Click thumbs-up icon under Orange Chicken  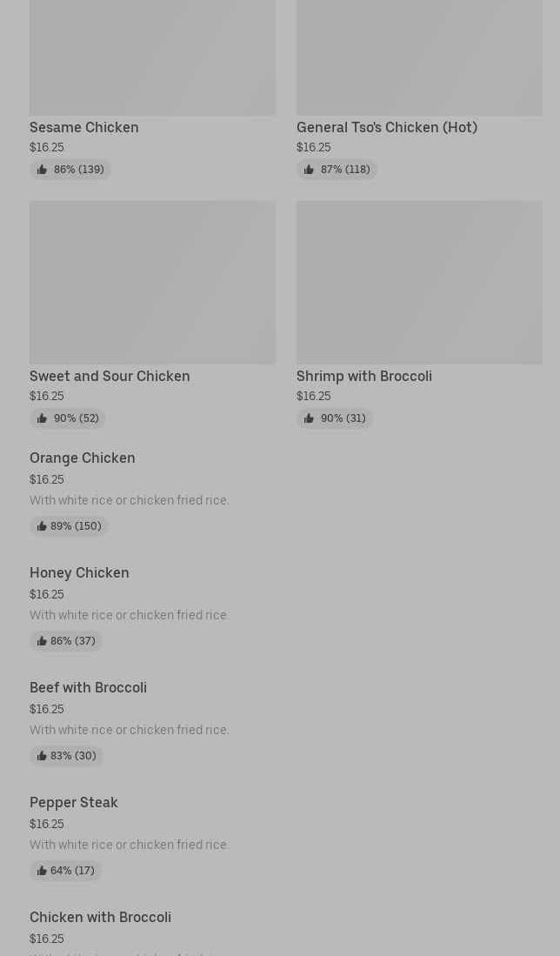[x=42, y=526]
